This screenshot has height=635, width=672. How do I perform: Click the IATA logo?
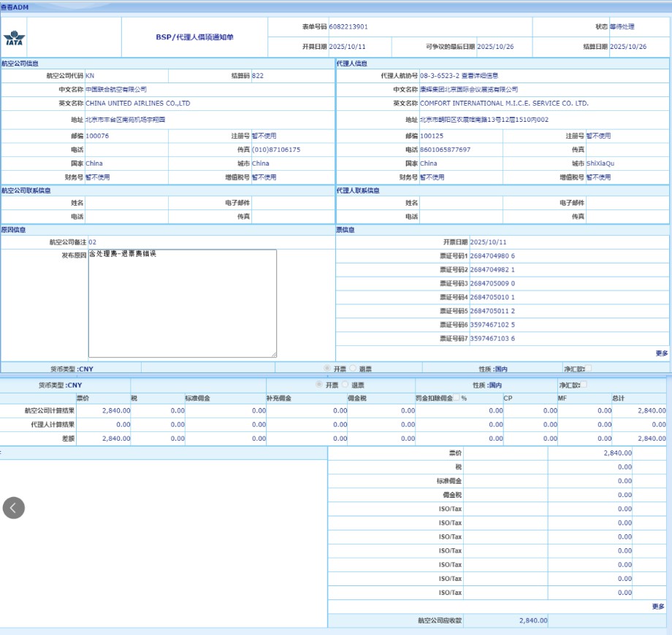tap(13, 38)
